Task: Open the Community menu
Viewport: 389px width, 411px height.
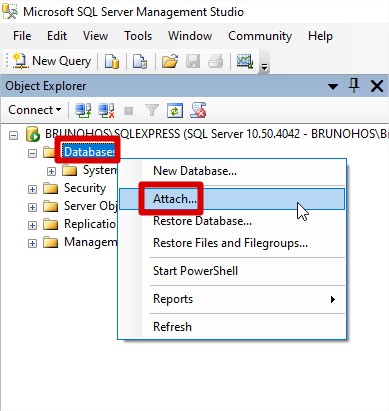Action: [x=260, y=36]
